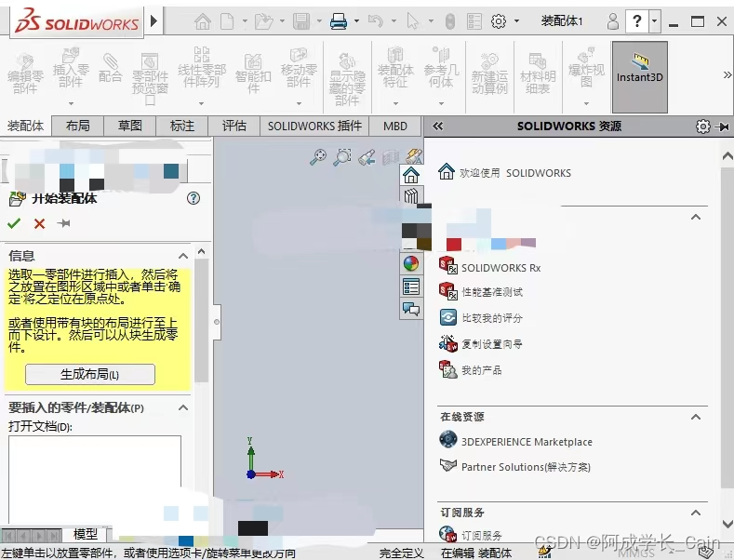Open Appearances color ball pane icon

411,263
